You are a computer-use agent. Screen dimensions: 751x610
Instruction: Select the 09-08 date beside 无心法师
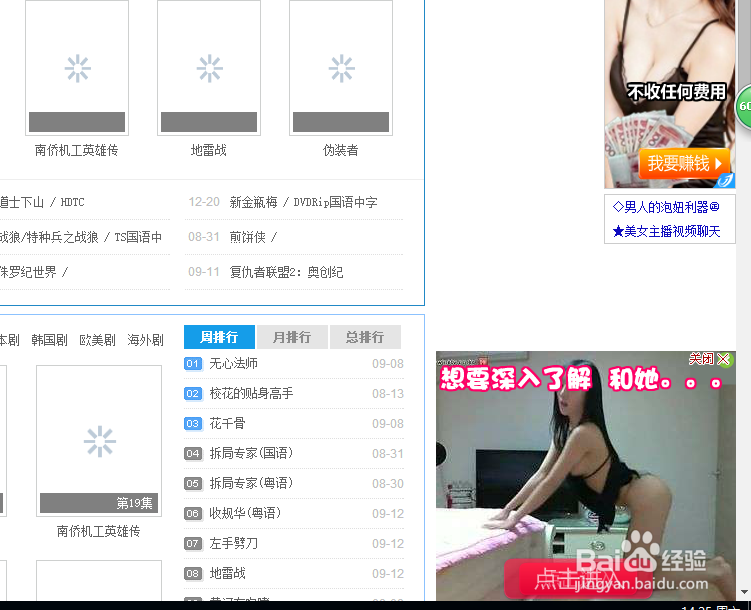388,364
